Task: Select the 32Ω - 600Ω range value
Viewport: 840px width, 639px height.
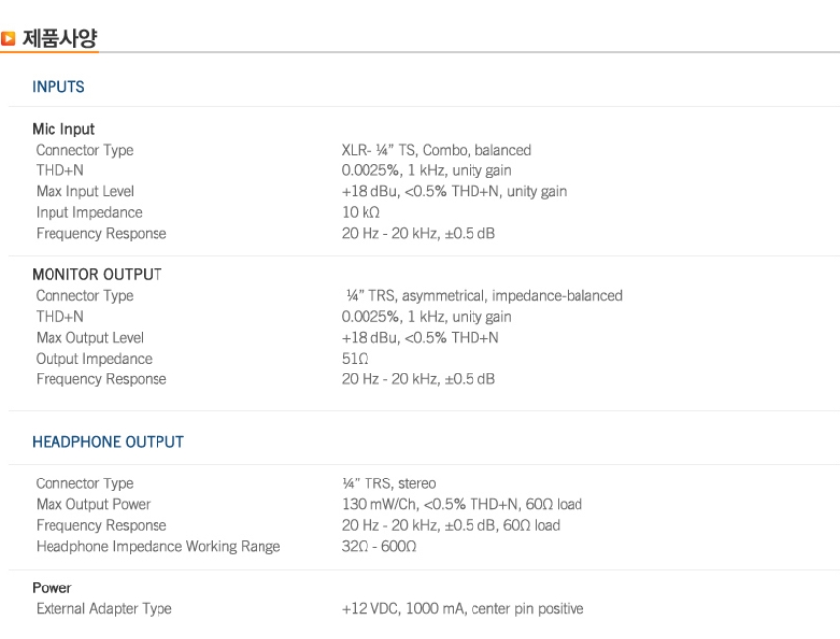Action: [x=378, y=546]
